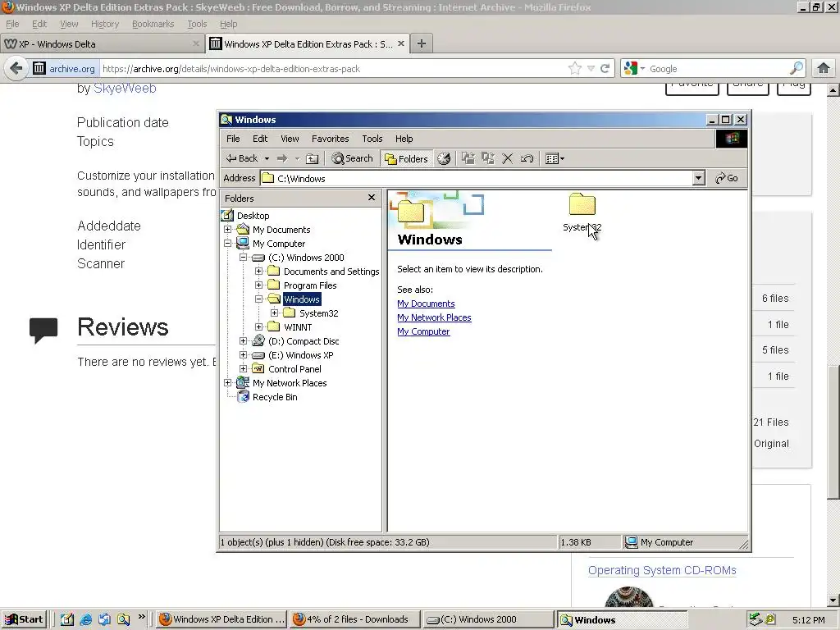Screen dimensions: 840x630
Task: Click the Firefox page vertical scrollbar thumb
Action: (x=833, y=432)
